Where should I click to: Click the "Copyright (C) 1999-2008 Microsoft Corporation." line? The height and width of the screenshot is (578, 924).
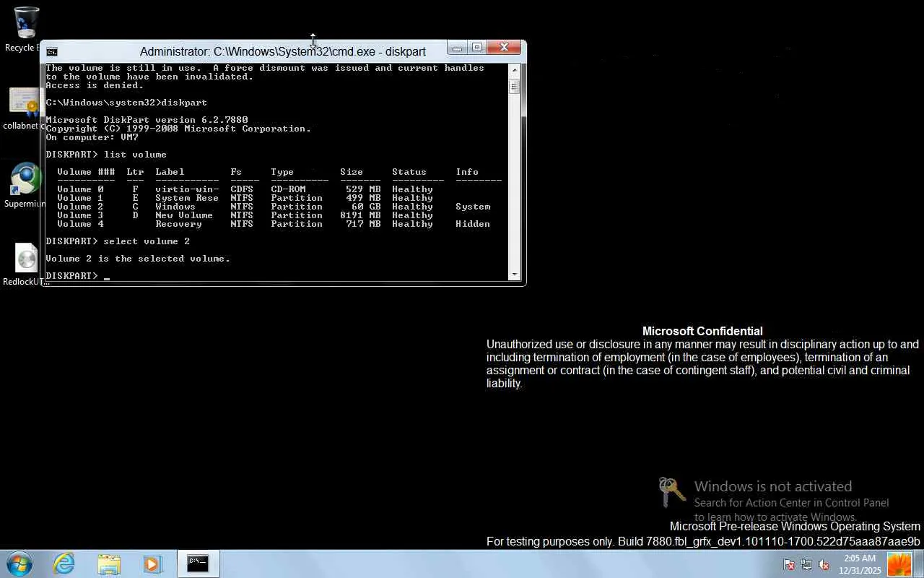pos(178,129)
